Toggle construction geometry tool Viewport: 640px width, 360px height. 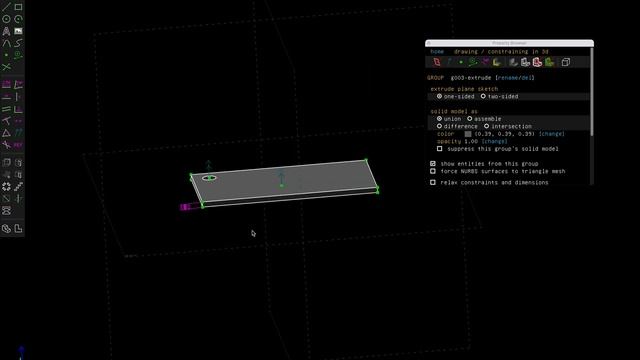[18, 55]
